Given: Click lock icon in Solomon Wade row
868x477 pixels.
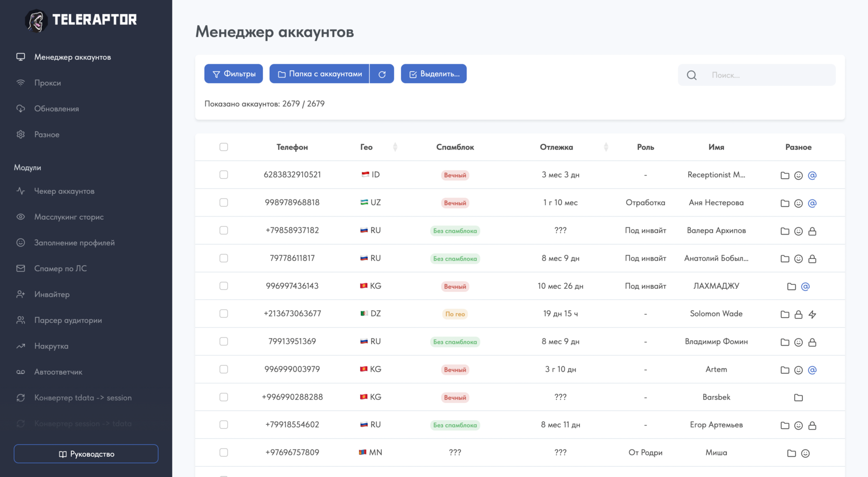Looking at the screenshot, I should tap(798, 314).
